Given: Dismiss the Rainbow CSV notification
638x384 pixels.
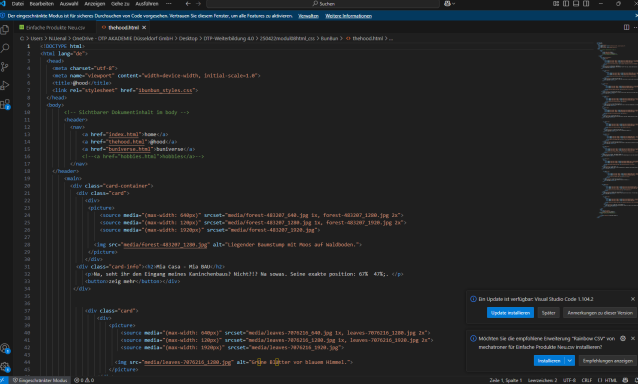Looking at the screenshot, I should point(633,338).
